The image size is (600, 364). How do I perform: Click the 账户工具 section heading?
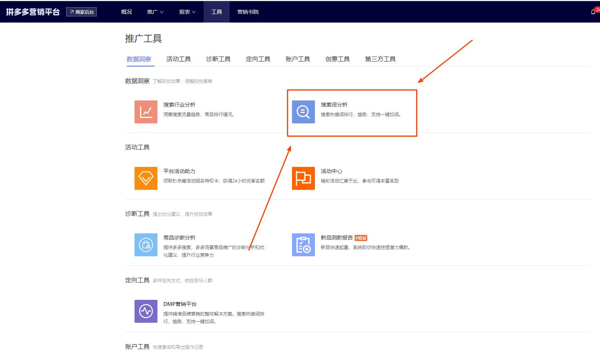click(137, 347)
